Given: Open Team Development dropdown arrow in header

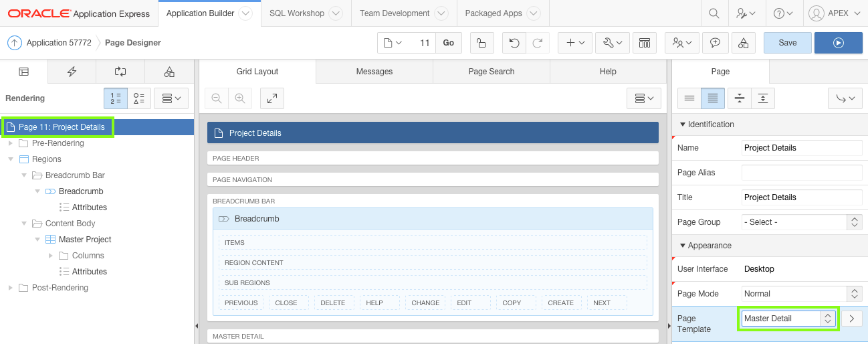Looking at the screenshot, I should [x=441, y=13].
